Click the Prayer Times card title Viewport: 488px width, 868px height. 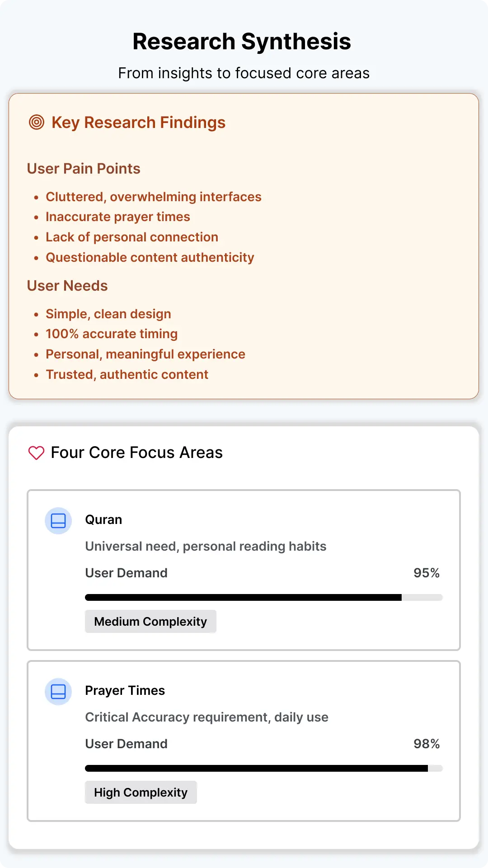coord(125,691)
